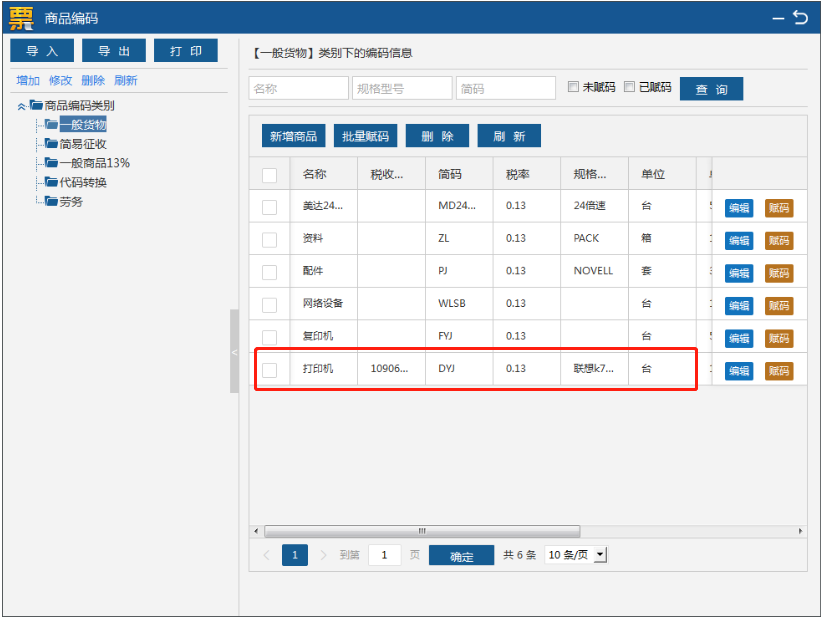
Task: Select the 劳务 category
Action: tap(71, 202)
